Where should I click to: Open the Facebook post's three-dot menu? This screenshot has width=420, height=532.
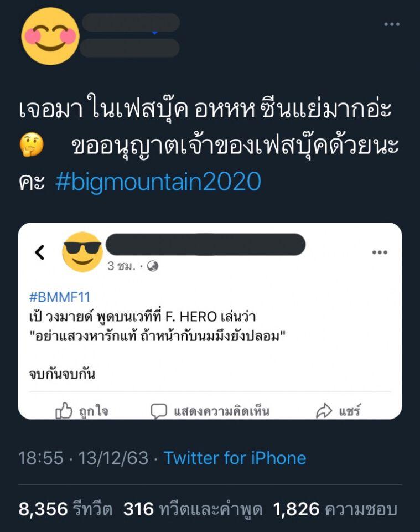pos(380,252)
